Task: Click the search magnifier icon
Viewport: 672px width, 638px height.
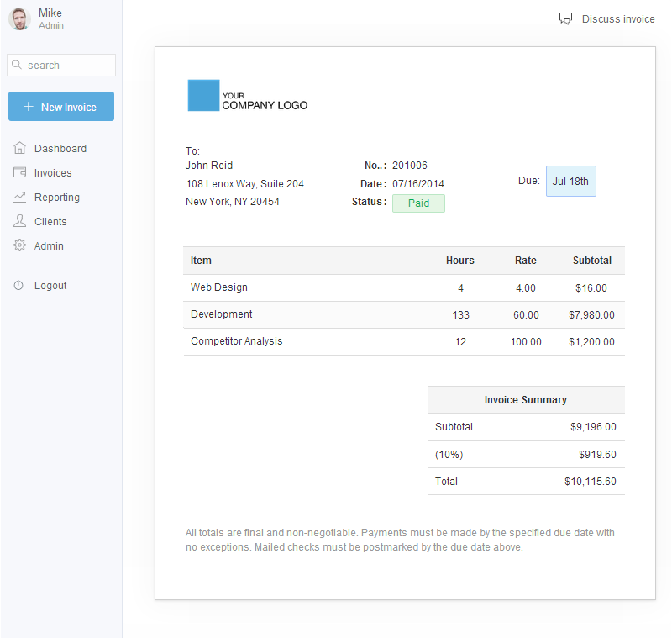Action: [17, 65]
